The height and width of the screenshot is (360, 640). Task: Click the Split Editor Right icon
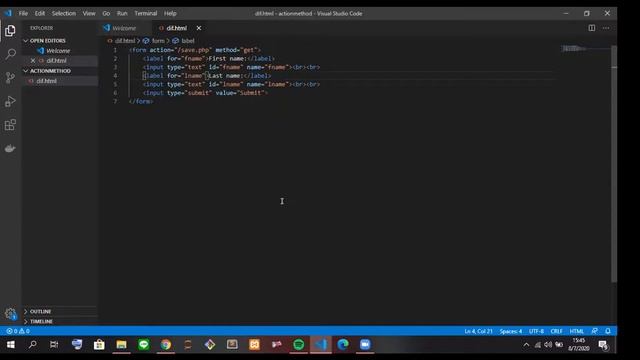(591, 28)
